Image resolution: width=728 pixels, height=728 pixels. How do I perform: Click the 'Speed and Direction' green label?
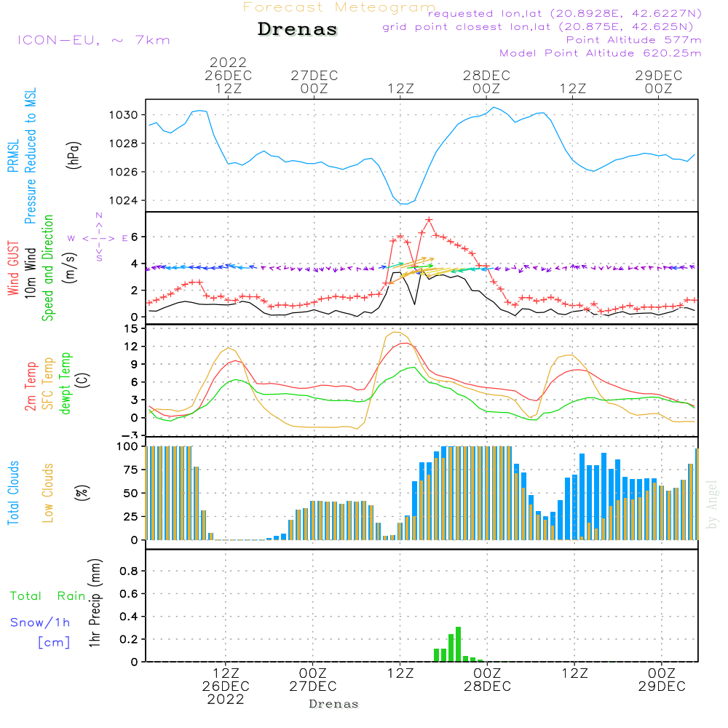(x=48, y=268)
